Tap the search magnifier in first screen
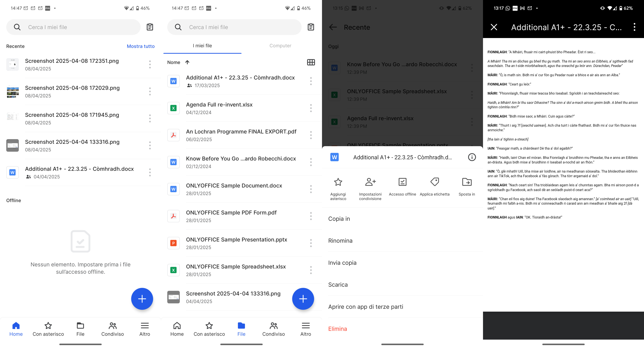Image resolution: width=644 pixels, height=349 pixels. coord(17,27)
